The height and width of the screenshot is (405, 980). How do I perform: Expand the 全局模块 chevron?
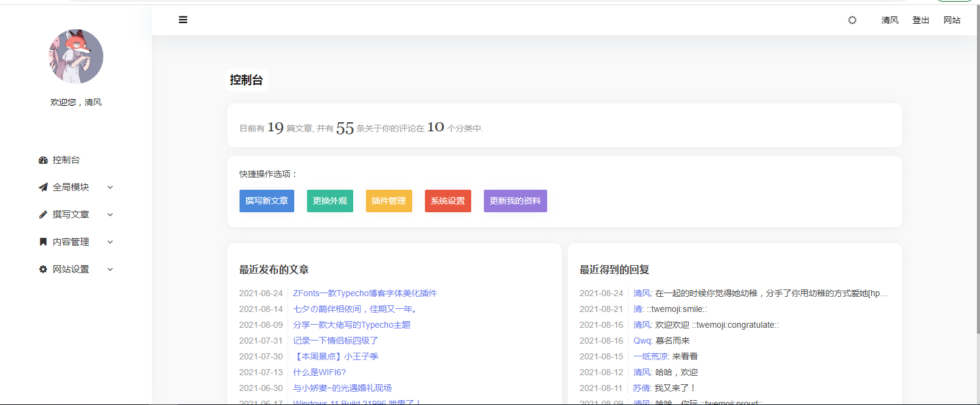click(x=110, y=187)
